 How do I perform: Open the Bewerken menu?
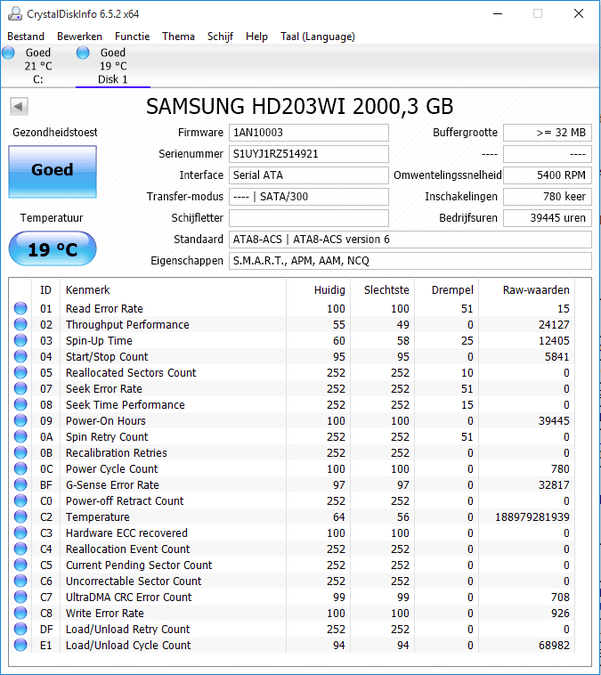(x=80, y=37)
